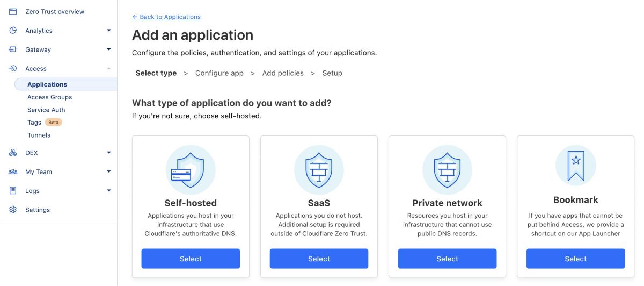The image size is (644, 286).
Task: Click the Self-hosted shield icon
Action: tap(191, 170)
